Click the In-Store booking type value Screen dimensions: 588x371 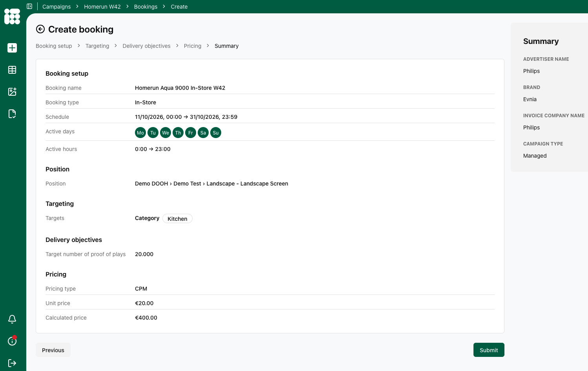146,102
